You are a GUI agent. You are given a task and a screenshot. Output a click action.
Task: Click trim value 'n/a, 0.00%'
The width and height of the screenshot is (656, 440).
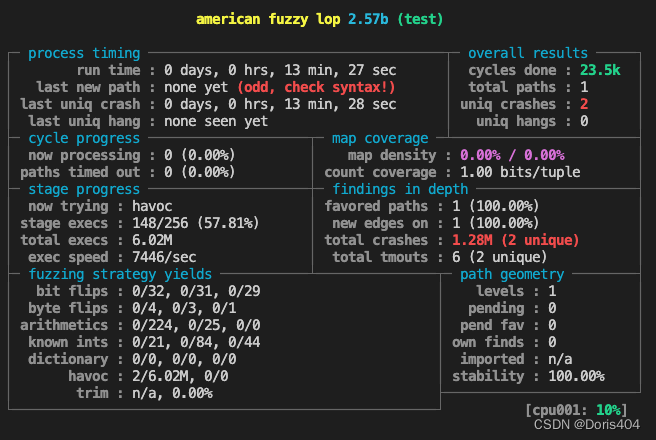[172, 393]
